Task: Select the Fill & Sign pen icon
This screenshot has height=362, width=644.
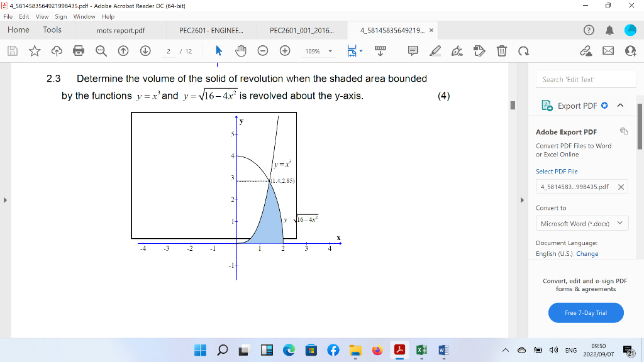Action: 457,51
